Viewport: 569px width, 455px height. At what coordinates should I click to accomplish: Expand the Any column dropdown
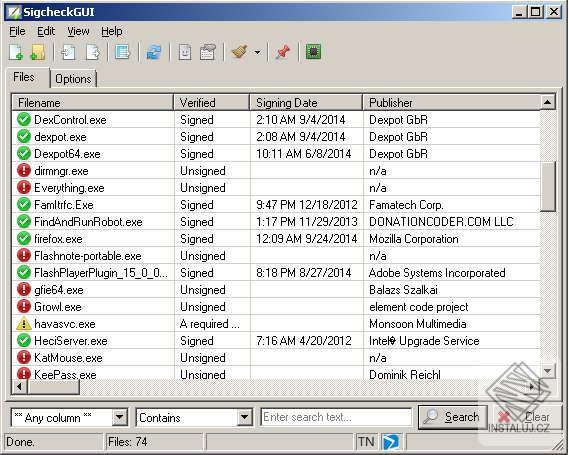[x=119, y=417]
